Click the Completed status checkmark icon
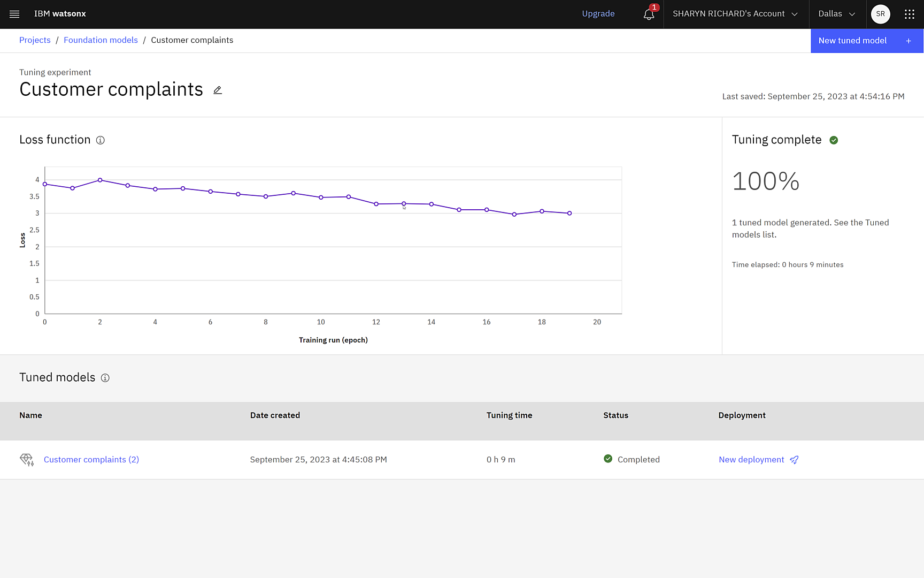Screen dimensions: 924x578 (x=608, y=459)
